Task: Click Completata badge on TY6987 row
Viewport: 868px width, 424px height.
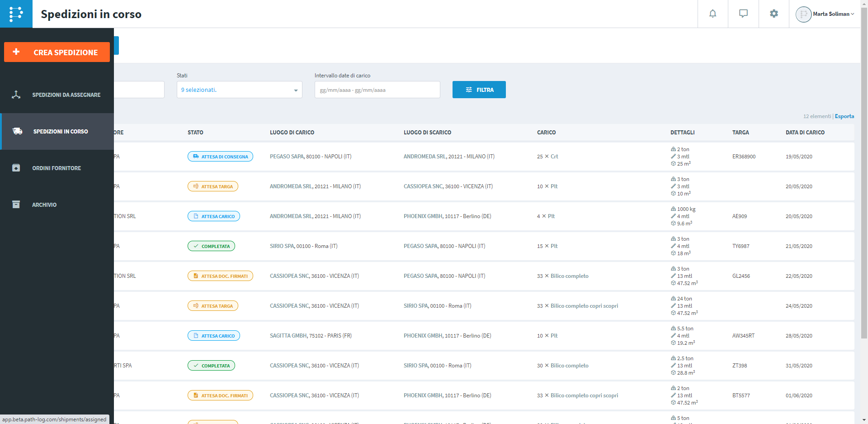Action: (x=211, y=246)
